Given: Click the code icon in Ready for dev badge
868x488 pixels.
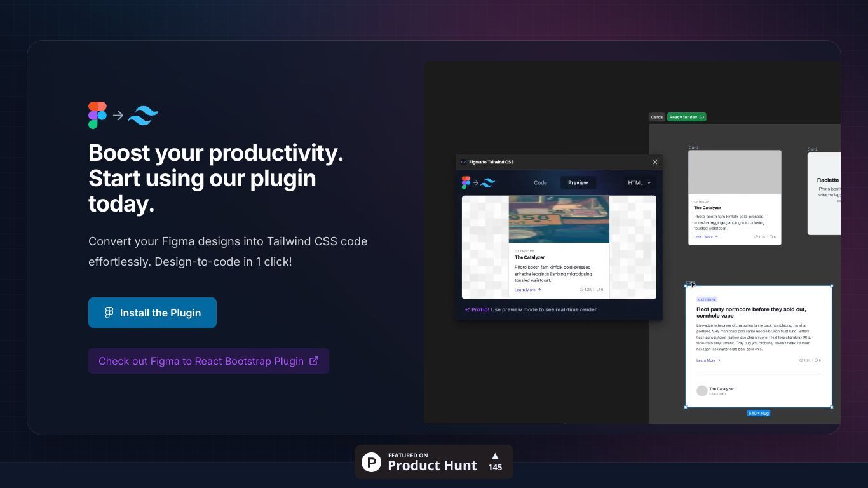Looking at the screenshot, I should pos(702,117).
